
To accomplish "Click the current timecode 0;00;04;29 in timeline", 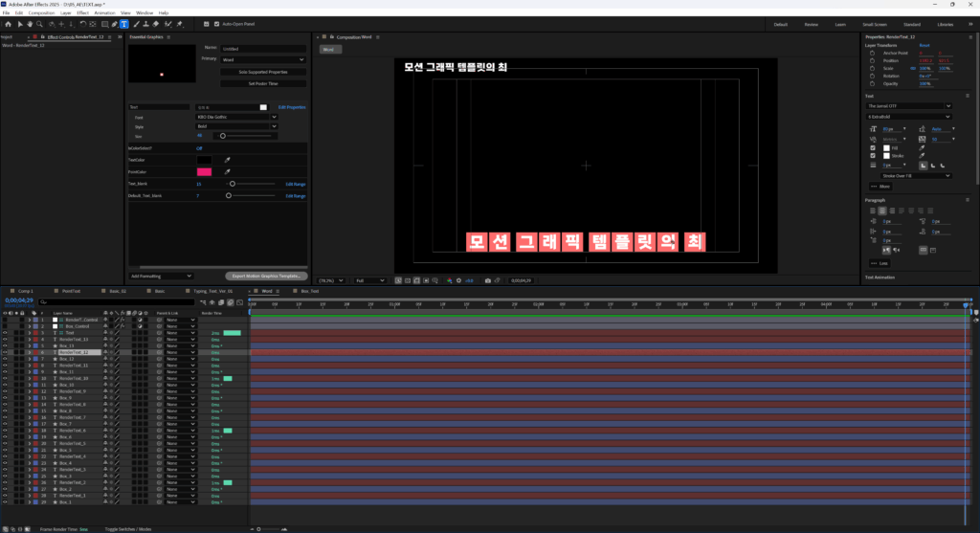I will point(19,300).
